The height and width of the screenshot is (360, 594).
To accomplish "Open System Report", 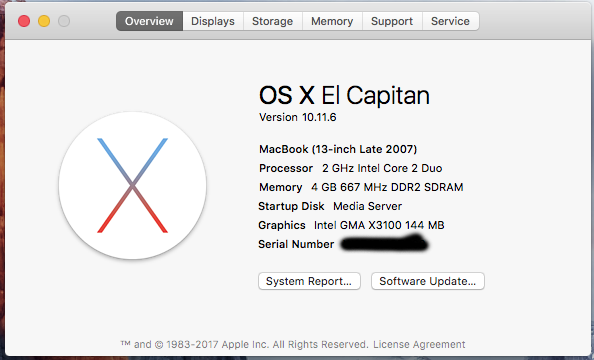I will (309, 281).
